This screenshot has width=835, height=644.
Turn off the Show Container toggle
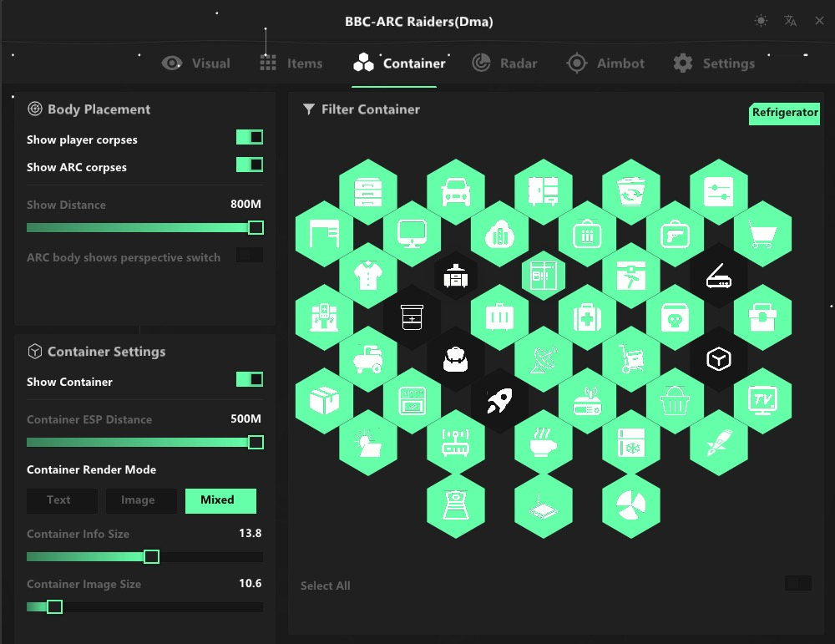pos(250,379)
